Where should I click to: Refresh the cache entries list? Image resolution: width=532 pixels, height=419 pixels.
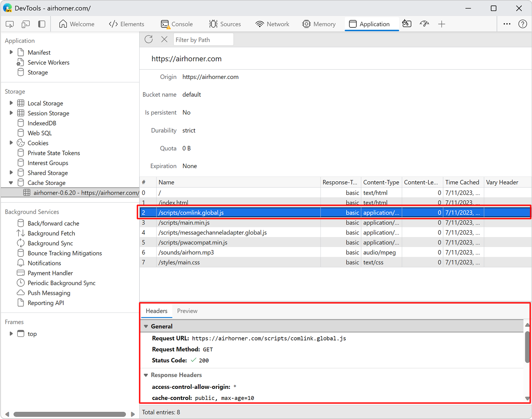coord(149,39)
